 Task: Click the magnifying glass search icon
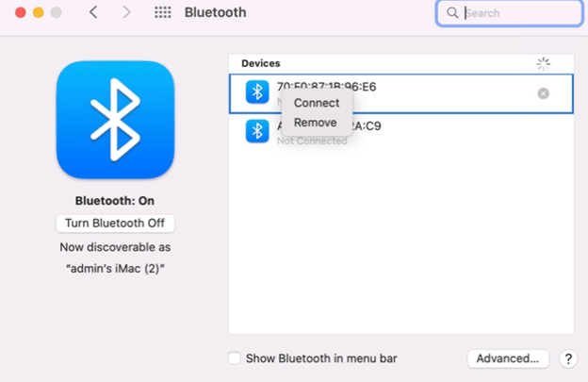click(x=452, y=13)
